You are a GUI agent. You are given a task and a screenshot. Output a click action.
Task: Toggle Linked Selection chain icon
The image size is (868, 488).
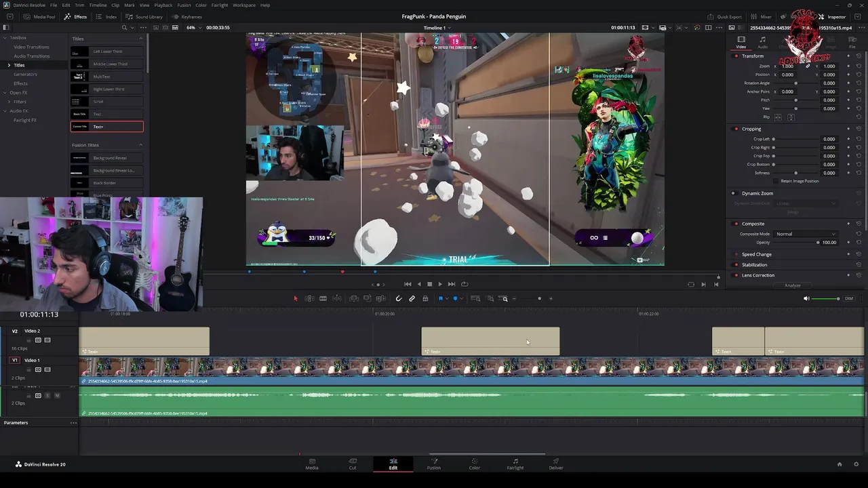412,298
